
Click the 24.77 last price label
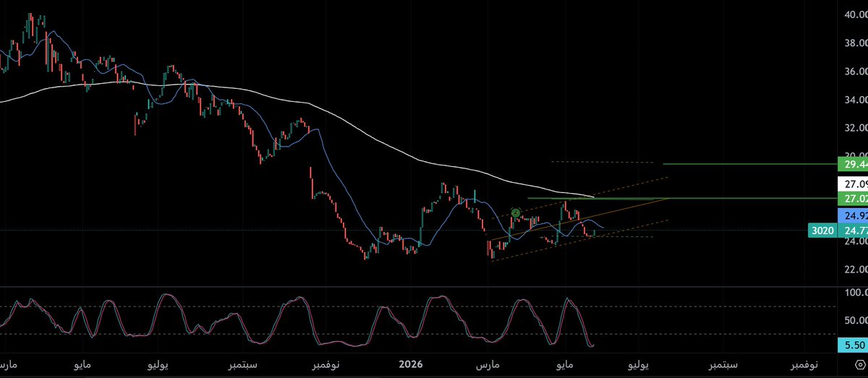click(852, 231)
